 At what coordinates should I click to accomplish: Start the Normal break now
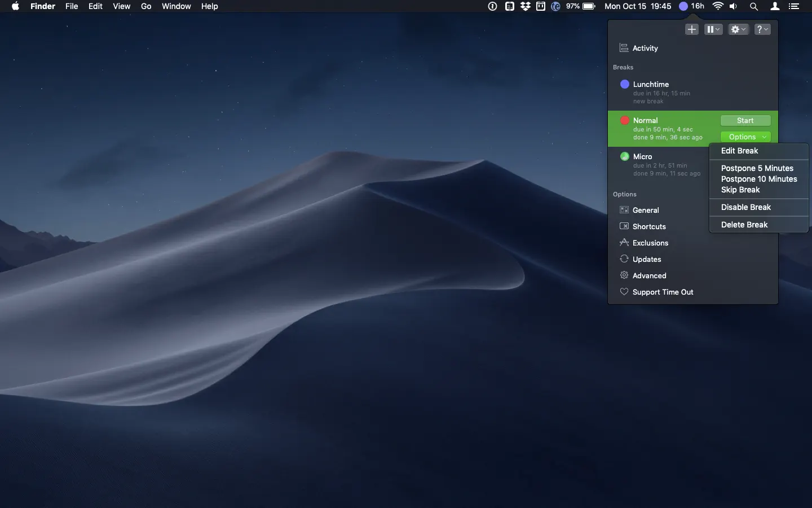tap(745, 121)
